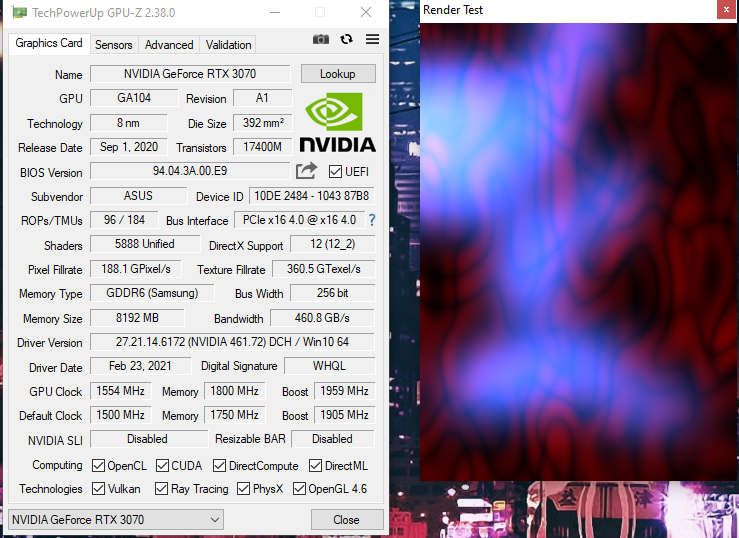Toggle the CUDA checkbox
The width and height of the screenshot is (739, 538).
click(162, 465)
